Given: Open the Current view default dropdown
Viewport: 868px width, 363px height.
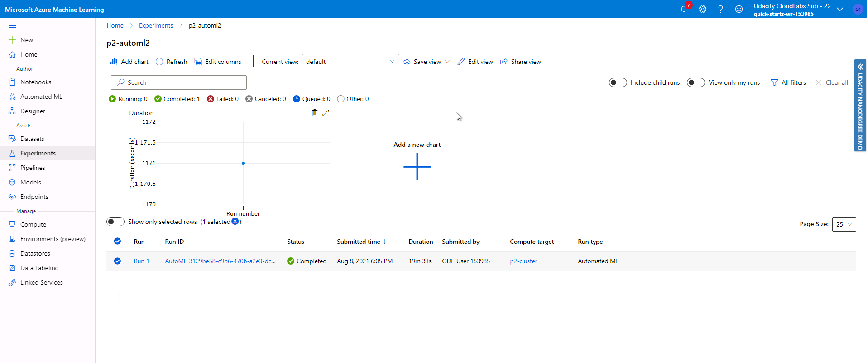Looking at the screenshot, I should [x=350, y=62].
